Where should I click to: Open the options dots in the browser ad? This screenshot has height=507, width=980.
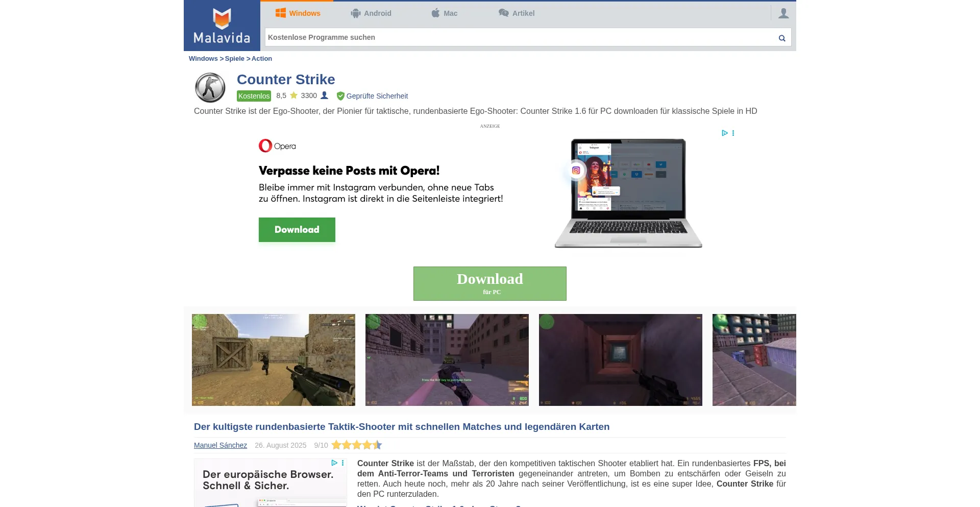click(343, 463)
